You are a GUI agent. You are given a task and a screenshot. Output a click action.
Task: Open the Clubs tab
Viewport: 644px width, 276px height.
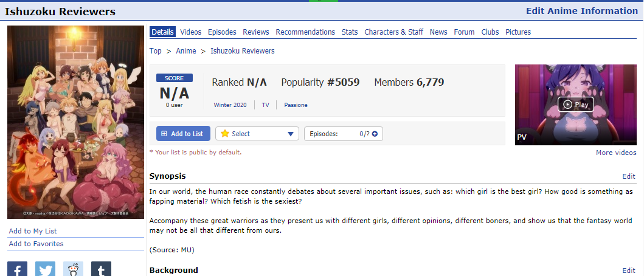point(490,32)
